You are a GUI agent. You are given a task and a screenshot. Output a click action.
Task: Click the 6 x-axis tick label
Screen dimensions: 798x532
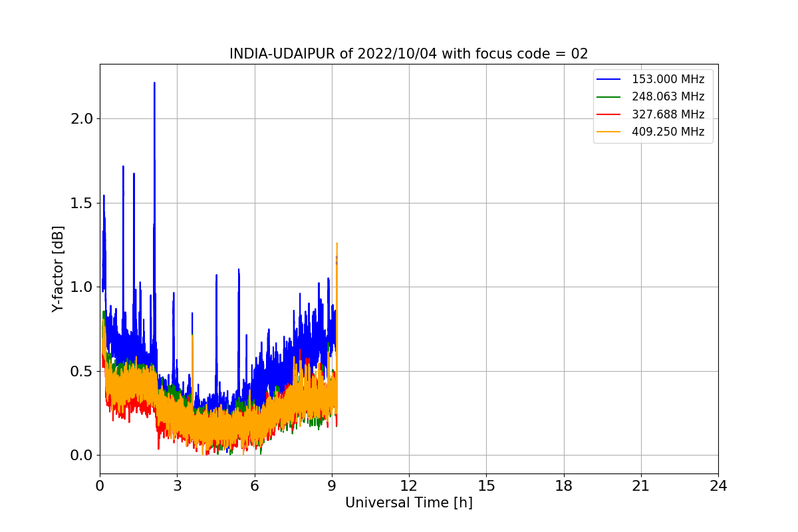point(255,486)
